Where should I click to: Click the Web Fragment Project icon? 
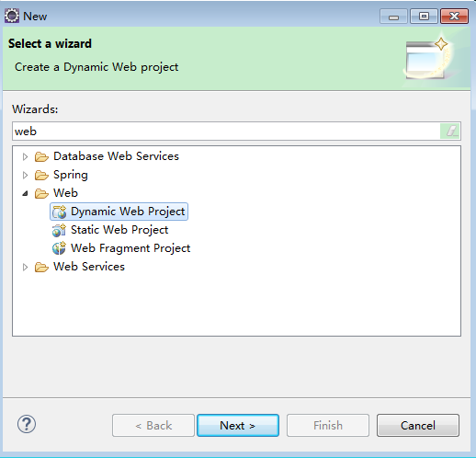point(59,248)
